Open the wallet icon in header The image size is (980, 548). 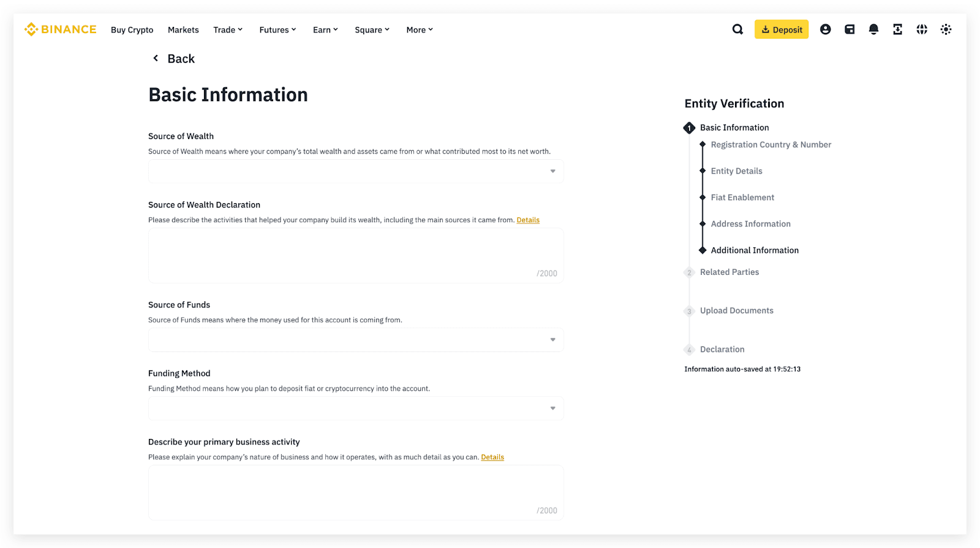click(850, 29)
